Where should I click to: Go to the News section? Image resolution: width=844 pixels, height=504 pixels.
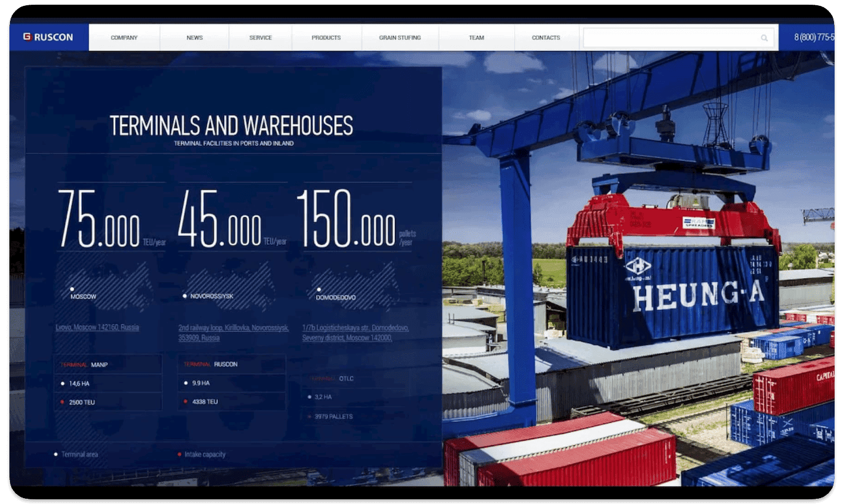[x=194, y=38]
